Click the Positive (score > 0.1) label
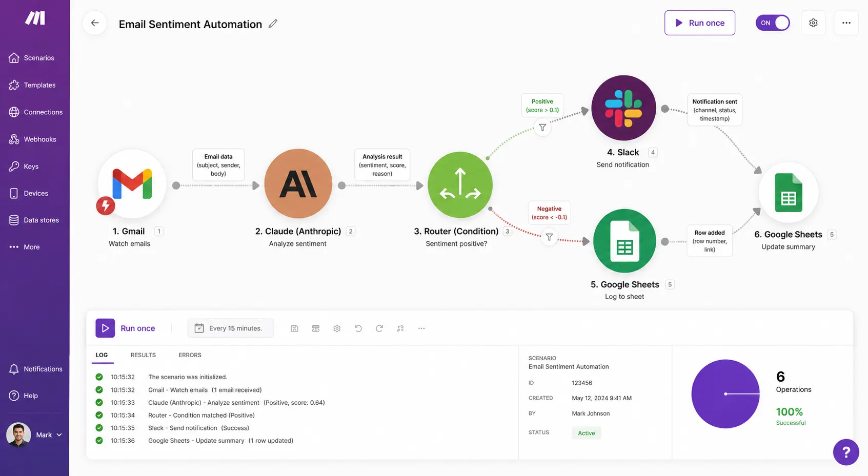868x476 pixels. click(x=542, y=106)
